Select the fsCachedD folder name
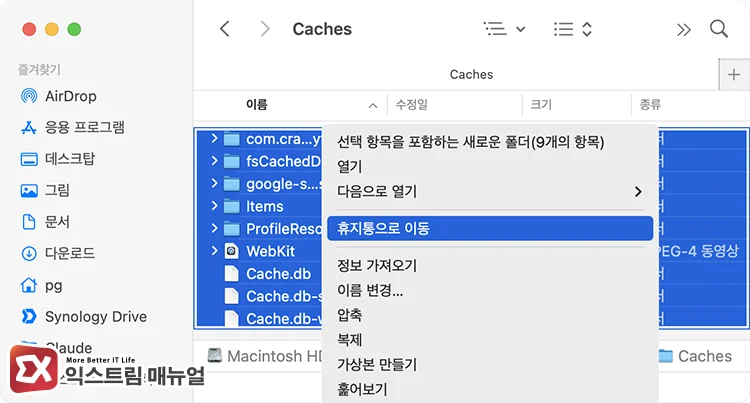 click(283, 162)
